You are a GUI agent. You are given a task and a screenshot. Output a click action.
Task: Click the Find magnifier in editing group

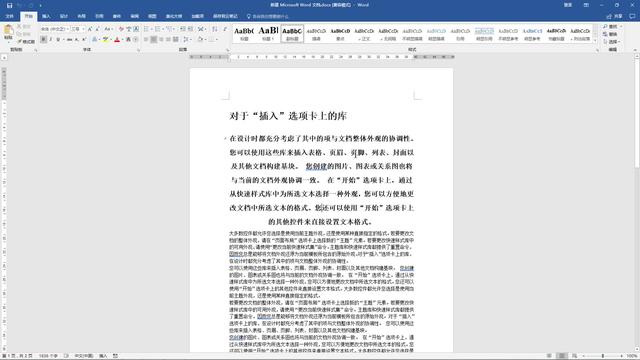coord(605,27)
